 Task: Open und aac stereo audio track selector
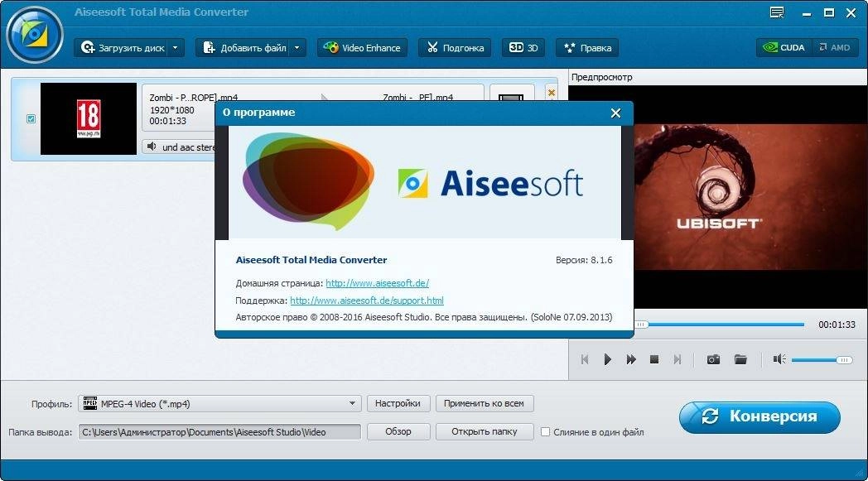click(x=180, y=147)
